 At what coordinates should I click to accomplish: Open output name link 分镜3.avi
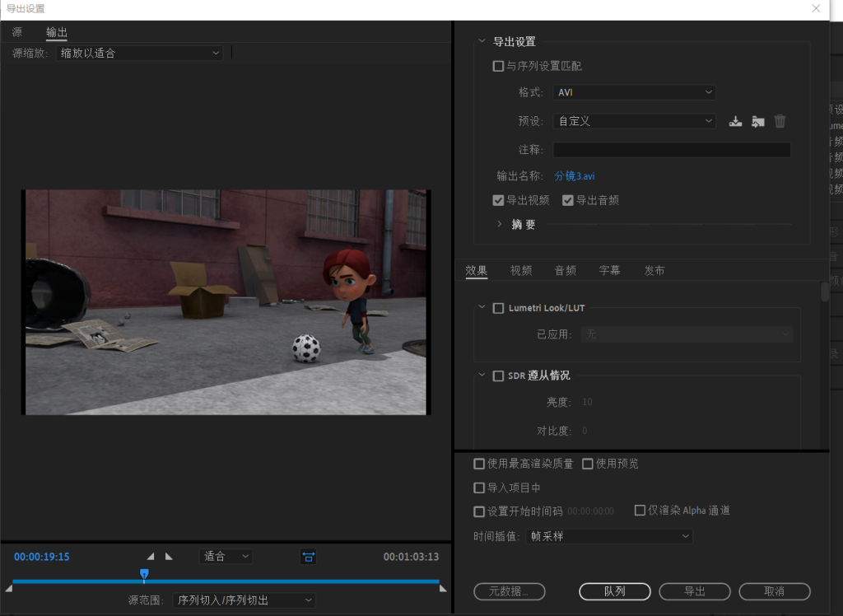coord(574,176)
